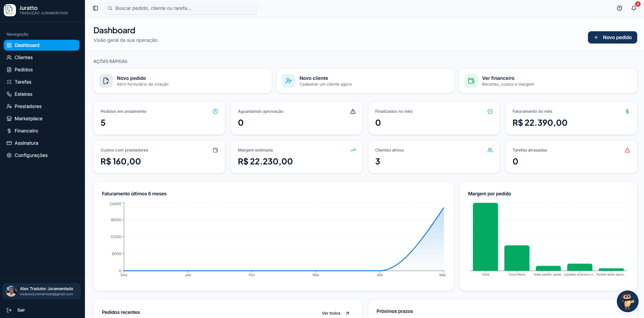
Task: Open Clientes in the sidebar
Action: (41, 57)
